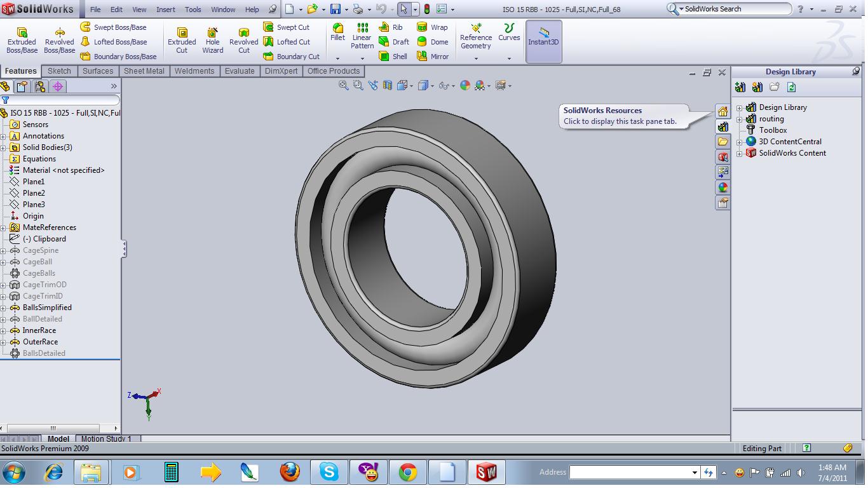Use the Mirror feature
Screen dimensions: 868x488
tap(433, 57)
